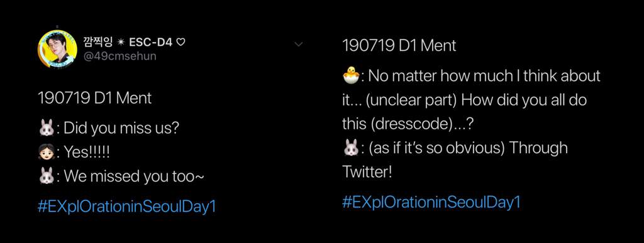
Task: Select the right tweet's '190719 D1 Ment' heading
Action: click(399, 45)
